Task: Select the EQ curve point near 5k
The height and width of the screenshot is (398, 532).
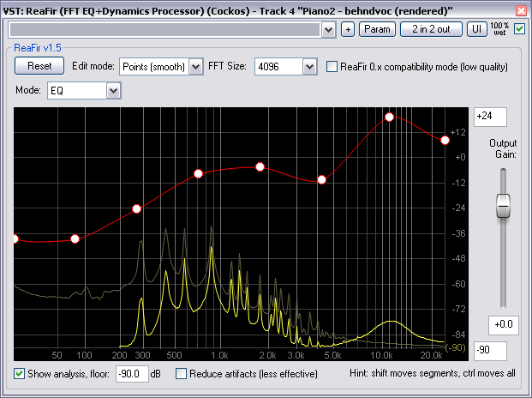Action: coord(322,179)
